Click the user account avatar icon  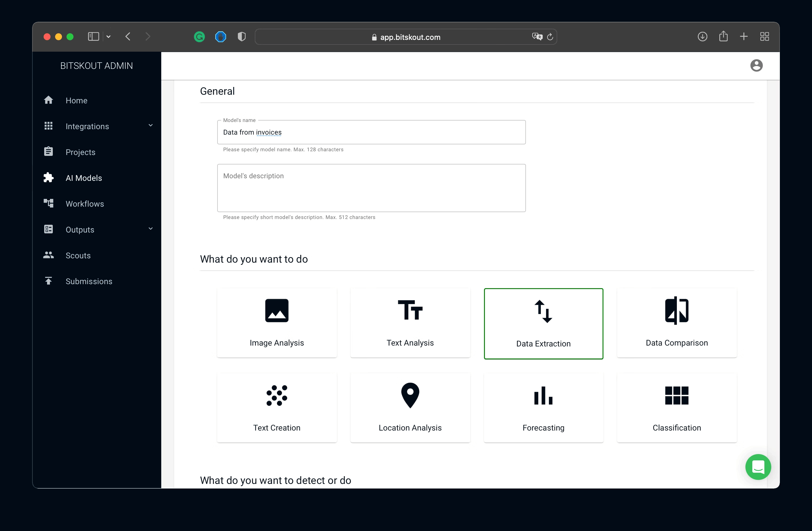[x=756, y=65]
